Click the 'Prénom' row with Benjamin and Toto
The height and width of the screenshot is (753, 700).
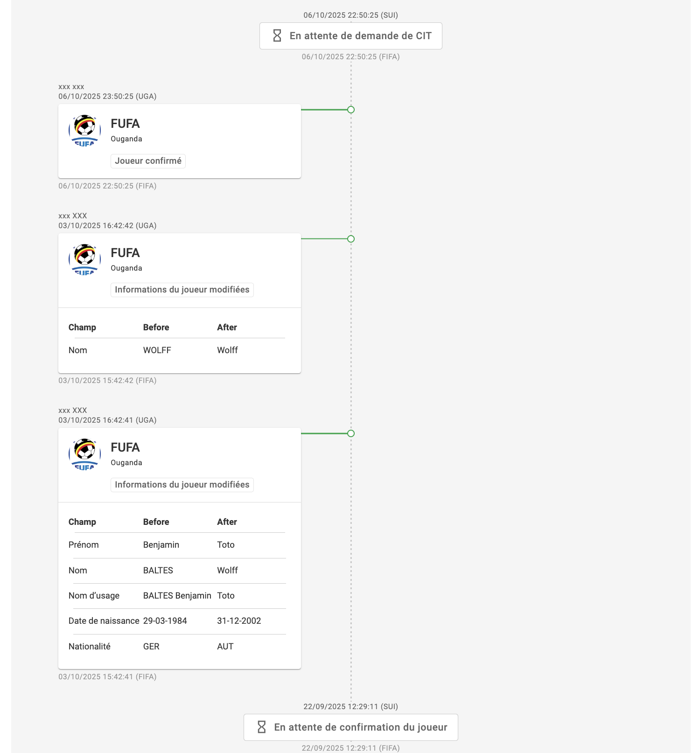point(177,545)
